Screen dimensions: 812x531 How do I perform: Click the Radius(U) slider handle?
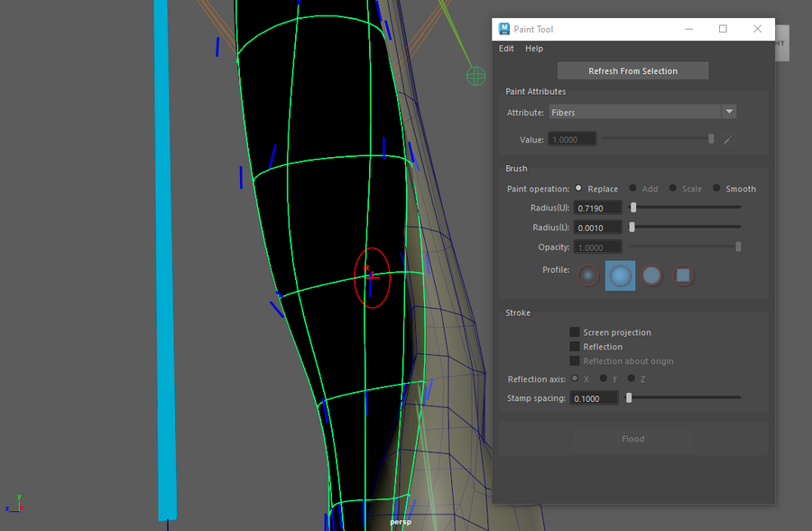pos(633,208)
